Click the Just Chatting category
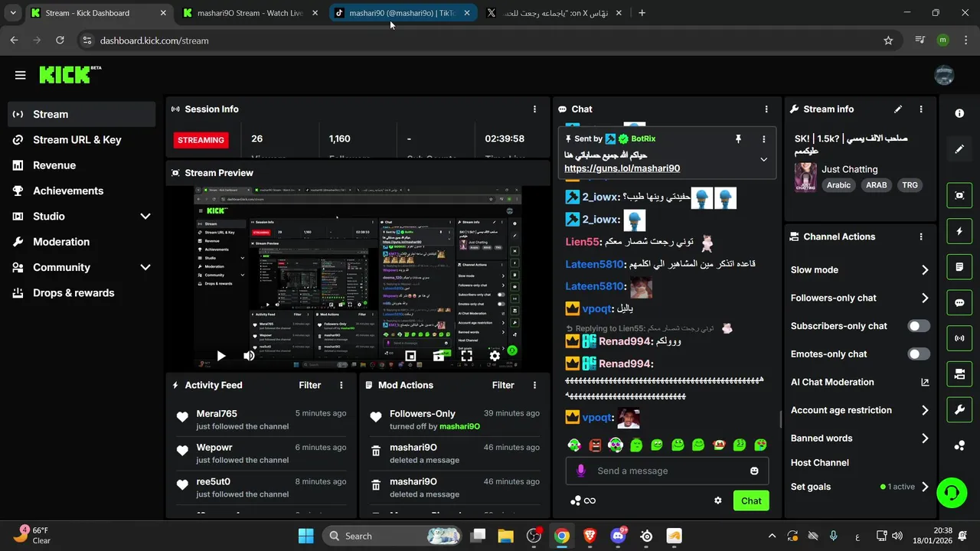 point(850,169)
